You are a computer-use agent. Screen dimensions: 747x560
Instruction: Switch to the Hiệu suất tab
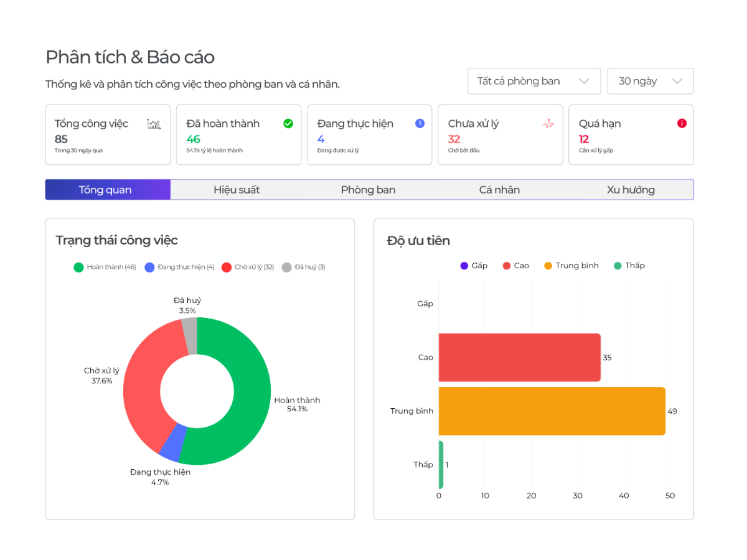click(x=237, y=190)
